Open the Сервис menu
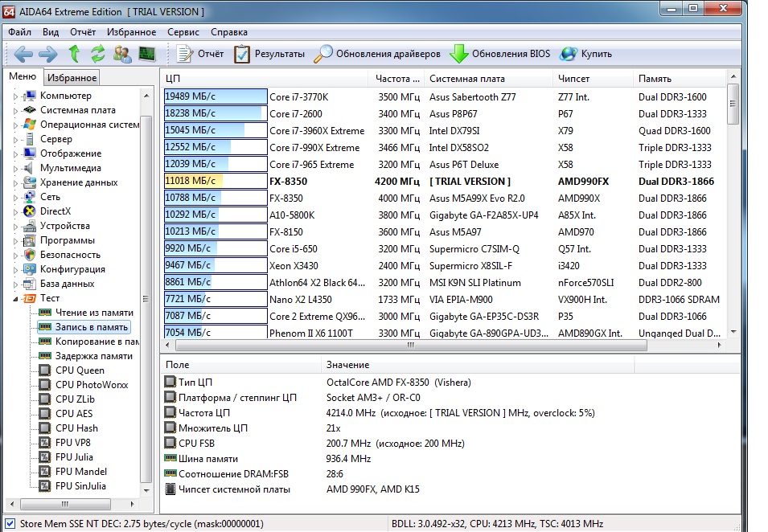This screenshot has width=768, height=532. 183,32
